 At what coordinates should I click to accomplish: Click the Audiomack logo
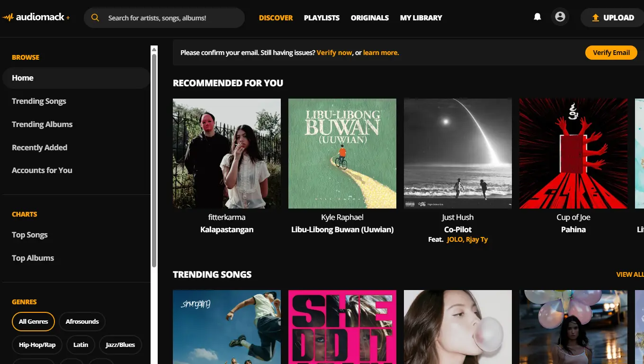coord(36,18)
